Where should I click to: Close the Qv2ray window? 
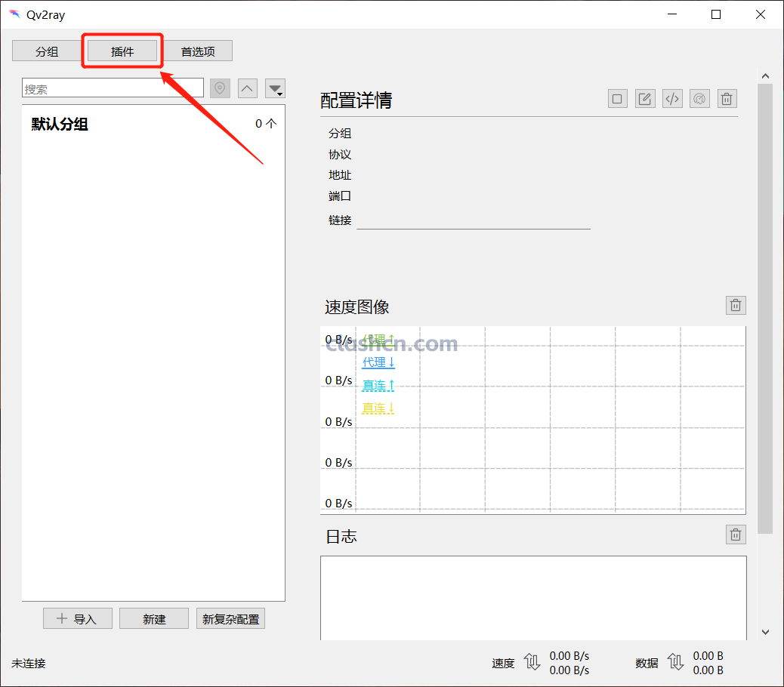coord(761,14)
